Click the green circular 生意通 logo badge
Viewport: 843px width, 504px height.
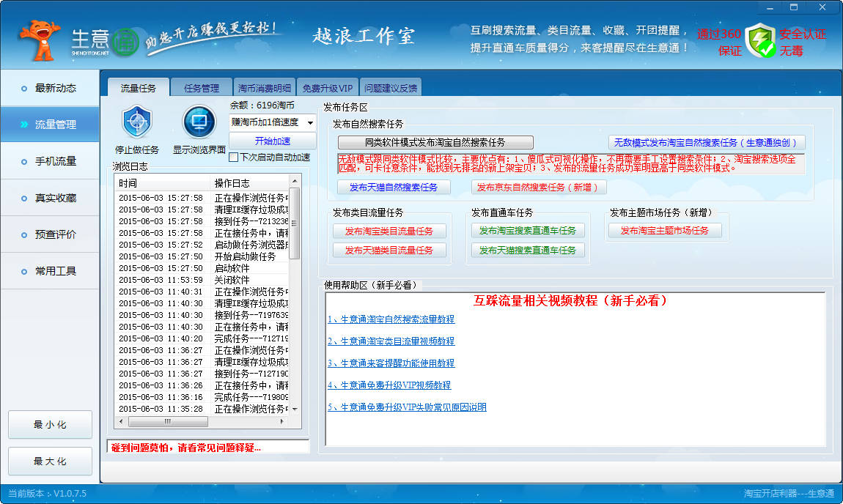coord(126,42)
